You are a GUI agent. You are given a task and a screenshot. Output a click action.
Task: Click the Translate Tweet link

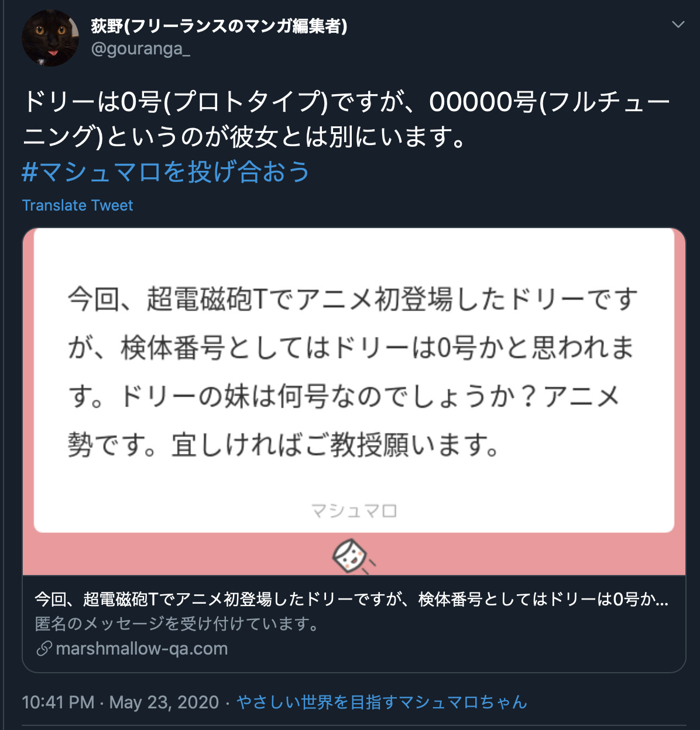coord(77,205)
